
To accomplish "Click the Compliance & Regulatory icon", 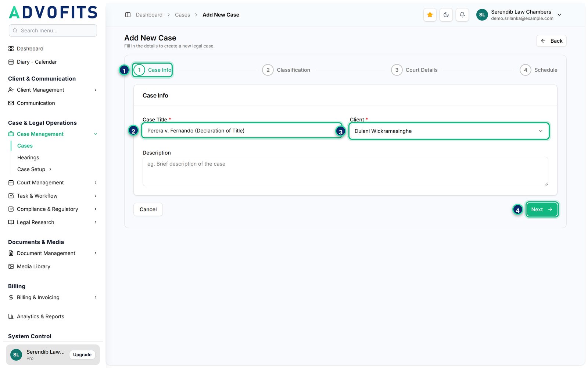I will coord(11,209).
